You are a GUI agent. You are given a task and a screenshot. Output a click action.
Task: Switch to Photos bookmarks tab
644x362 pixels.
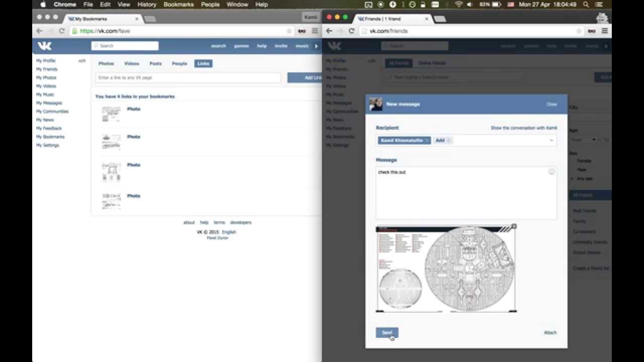[106, 63]
